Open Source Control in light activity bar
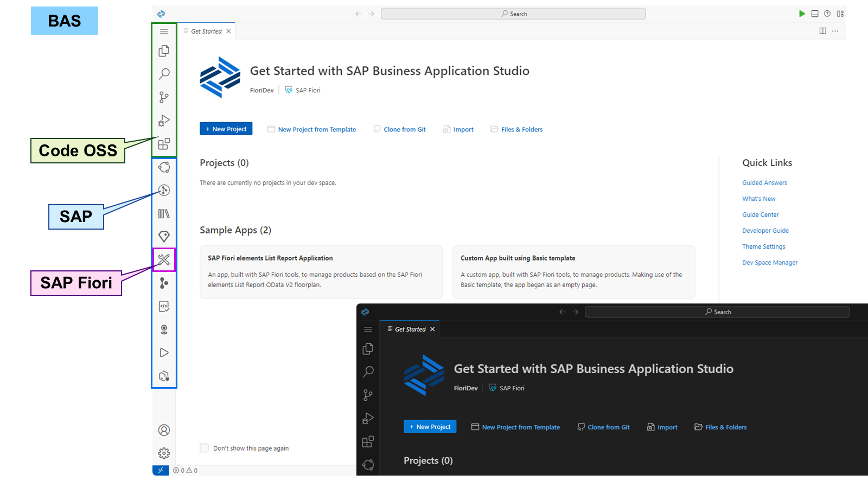This screenshot has height=481, width=868. (164, 97)
